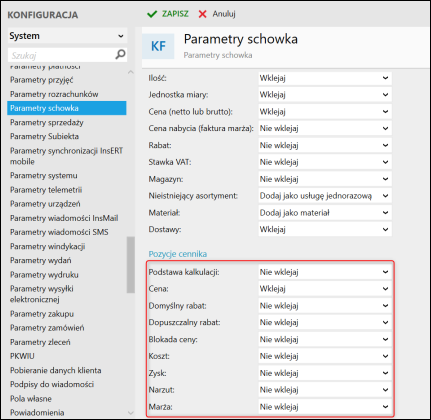Focus the Szukaj search field
The image size is (431, 420).
tap(67, 55)
